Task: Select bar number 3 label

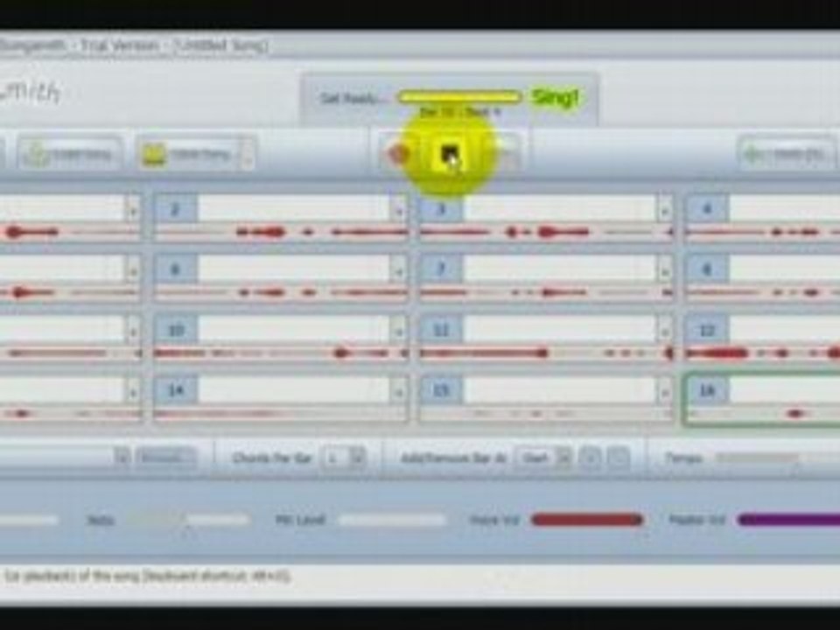Action: 441,208
